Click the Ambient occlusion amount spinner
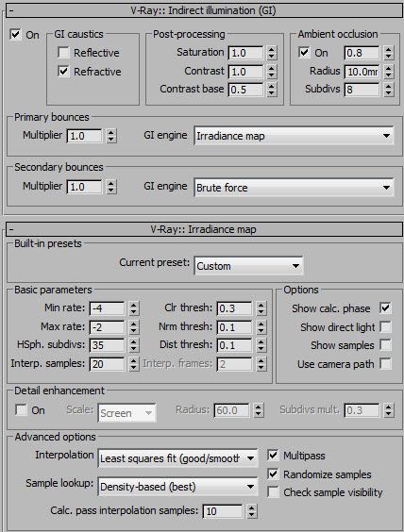 tap(389, 53)
